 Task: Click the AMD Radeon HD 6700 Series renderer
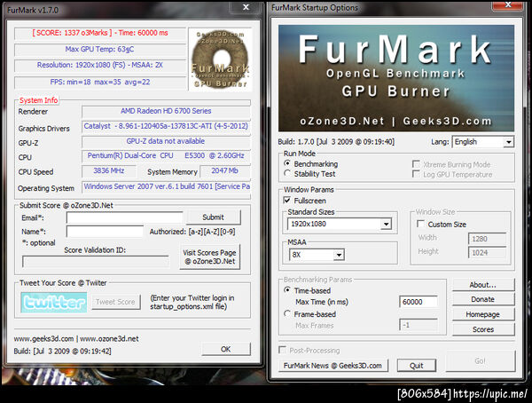click(166, 111)
